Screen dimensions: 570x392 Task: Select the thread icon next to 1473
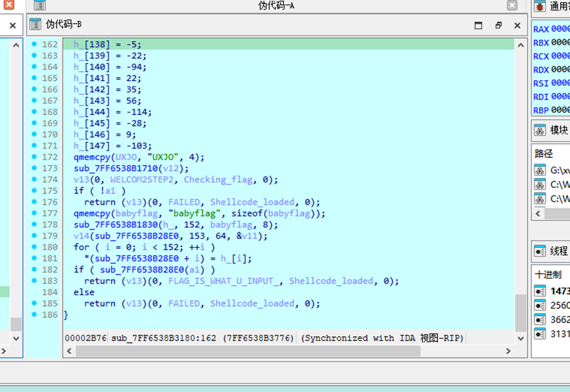click(540, 291)
